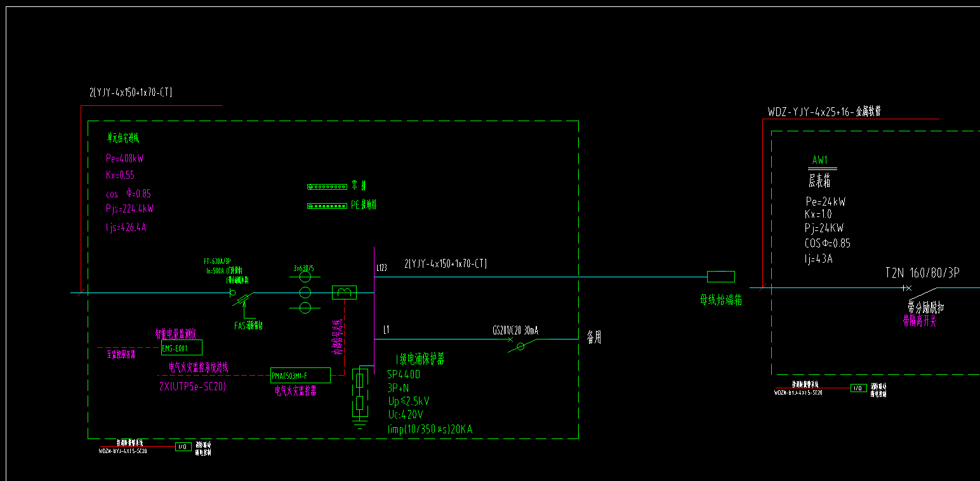Viewport: 980px width, 481px height.
Task: Select the I/O module box below the left panel
Action: click(x=183, y=447)
